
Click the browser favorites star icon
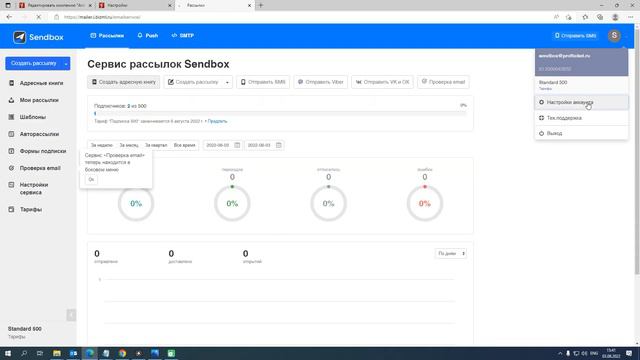(x=585, y=17)
